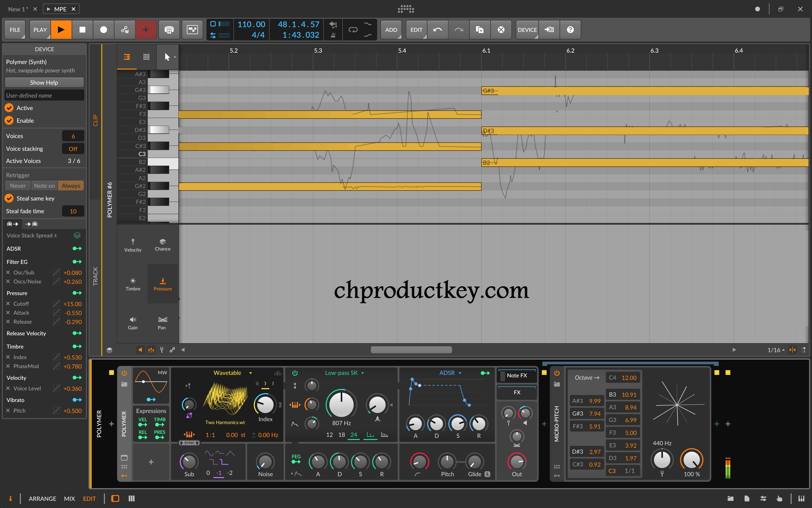812x508 pixels.
Task: Start playback with the orange play button
Action: pyautogui.click(x=61, y=30)
